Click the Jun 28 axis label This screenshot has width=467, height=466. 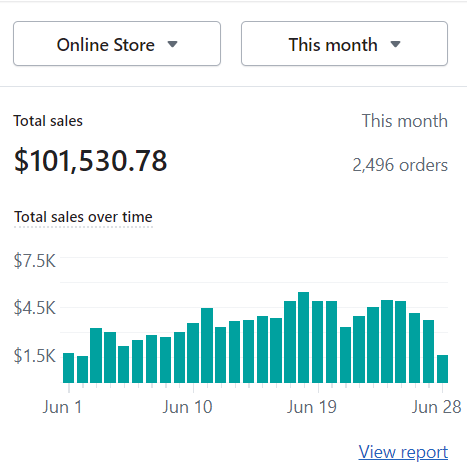[436, 407]
